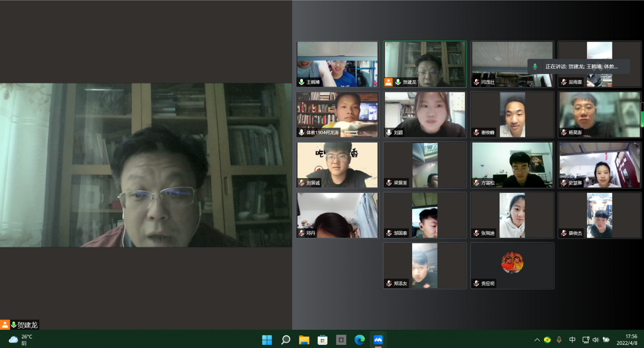Open the weather widget showing 26°C
644x348 pixels.
coord(21,339)
